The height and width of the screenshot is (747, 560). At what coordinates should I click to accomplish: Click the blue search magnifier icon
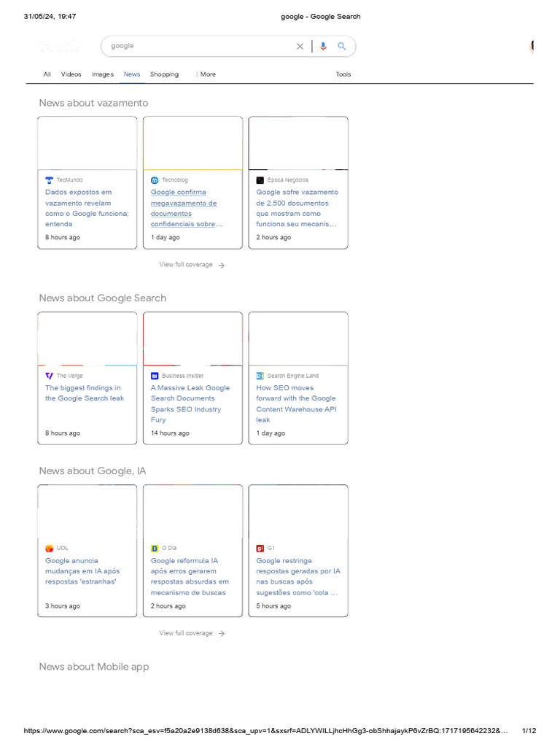click(x=342, y=47)
